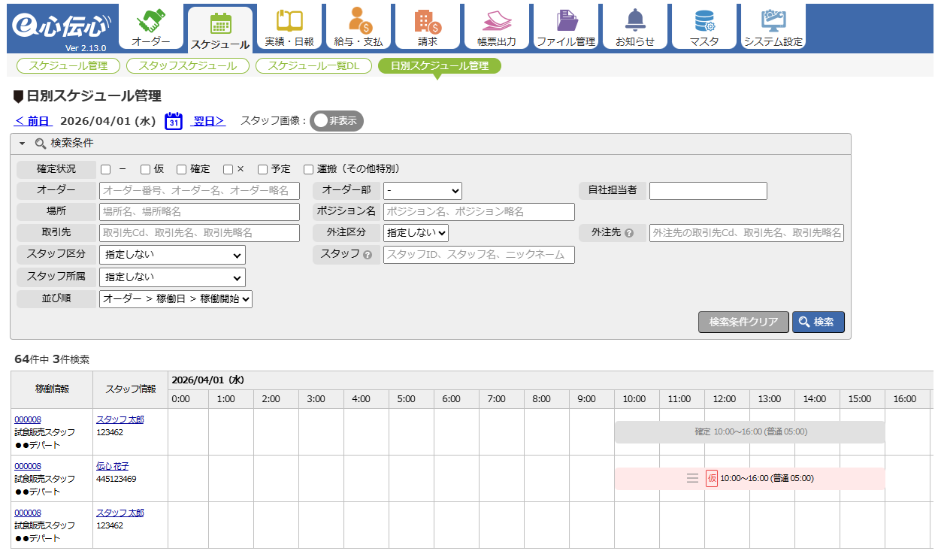Click the magnifier icon next to 検索条件
The image size is (944, 560).
[41, 143]
